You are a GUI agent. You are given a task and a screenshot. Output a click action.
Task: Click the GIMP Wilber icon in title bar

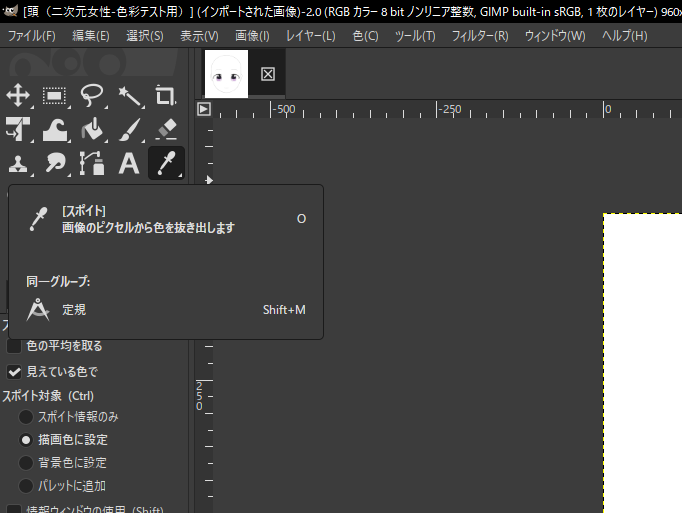(x=10, y=10)
